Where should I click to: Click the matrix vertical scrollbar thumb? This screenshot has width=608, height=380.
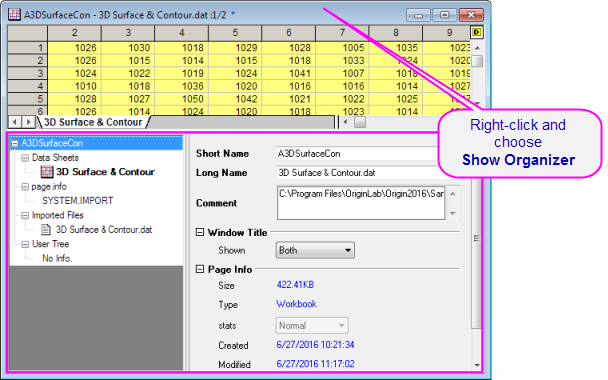(x=477, y=61)
